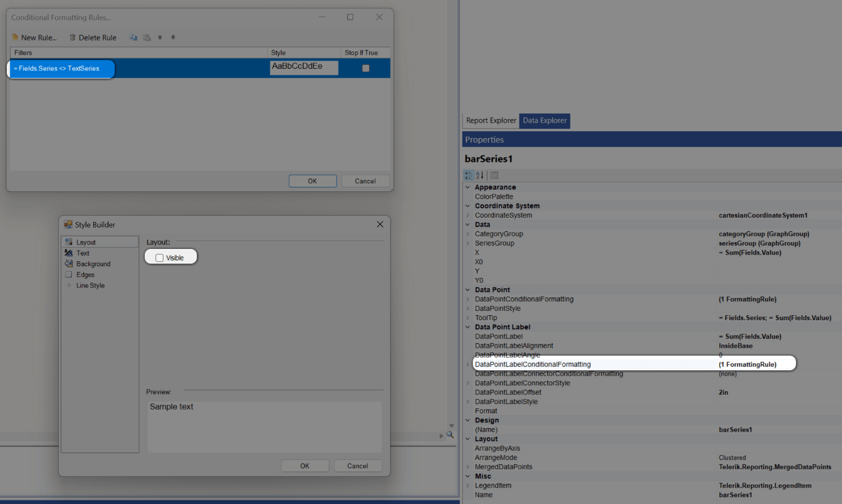Viewport: 842px width, 504px height.
Task: Move the rule down with the down arrow
Action: click(172, 37)
